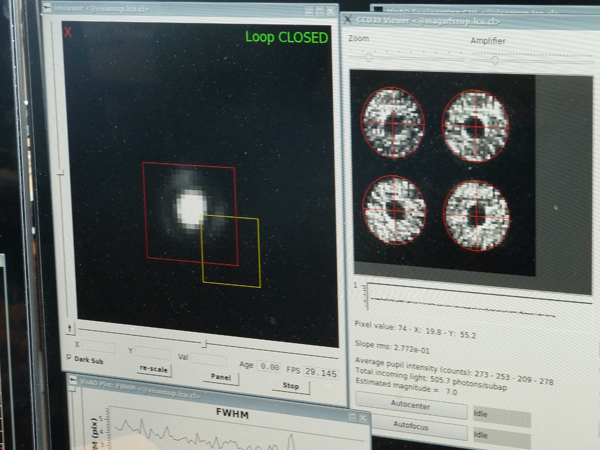
Task: Click the imviewer window title bar
Action: 190,9
